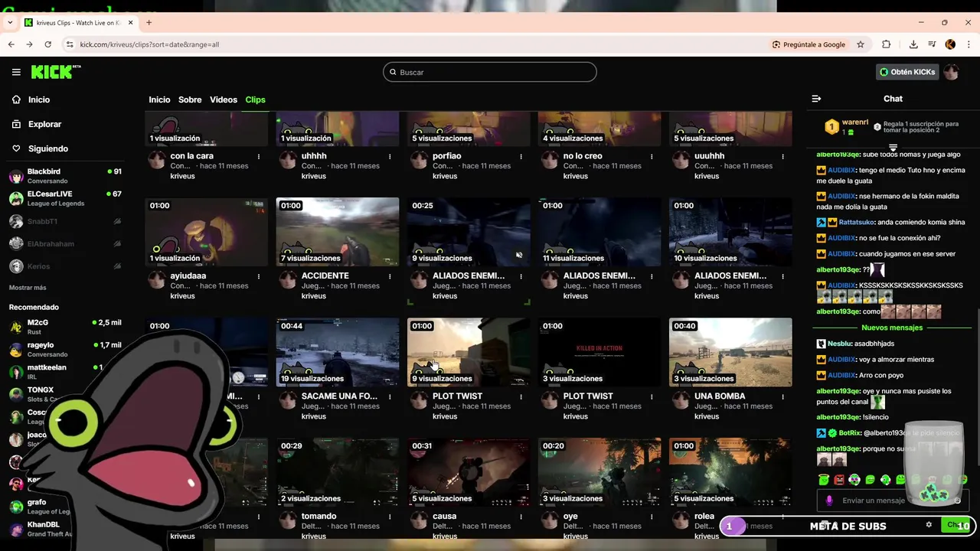980x551 pixels.
Task: Go back in browser history
Action: pos(11,44)
